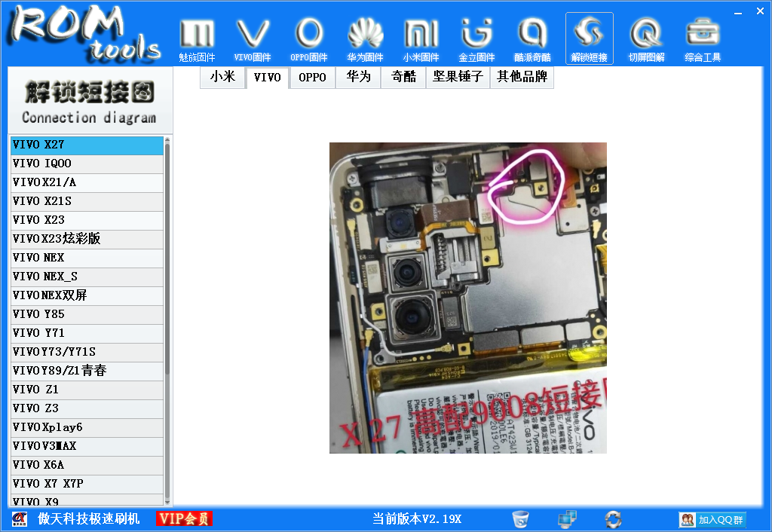Switch to the VIVO brand tab
772x532 pixels.
pos(268,78)
